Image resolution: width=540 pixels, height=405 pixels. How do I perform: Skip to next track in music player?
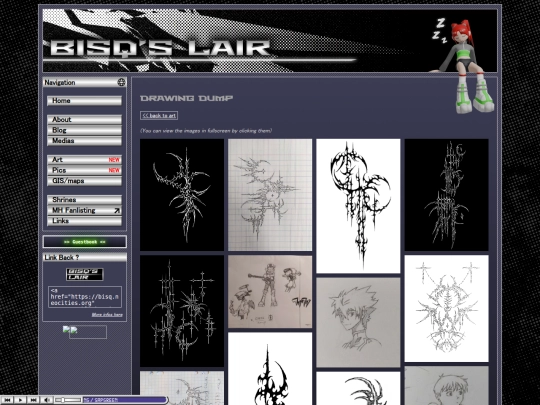coord(33,400)
